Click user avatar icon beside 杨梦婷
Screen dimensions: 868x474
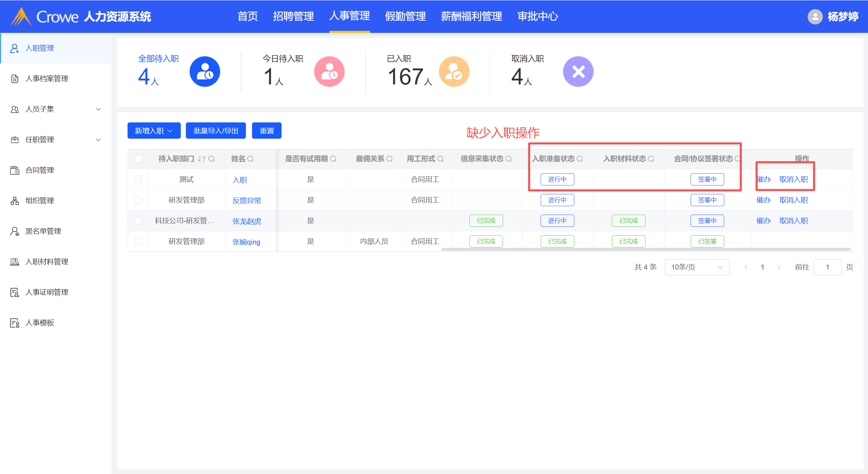[815, 16]
